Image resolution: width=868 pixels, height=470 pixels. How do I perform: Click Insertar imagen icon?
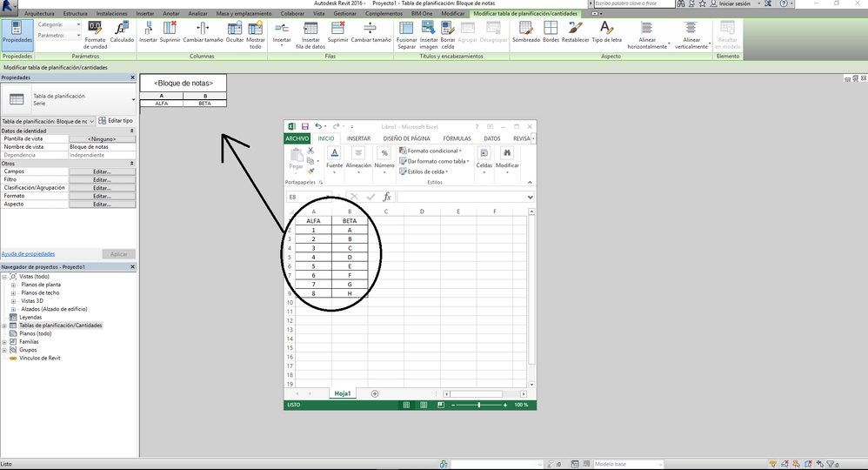tap(428, 28)
